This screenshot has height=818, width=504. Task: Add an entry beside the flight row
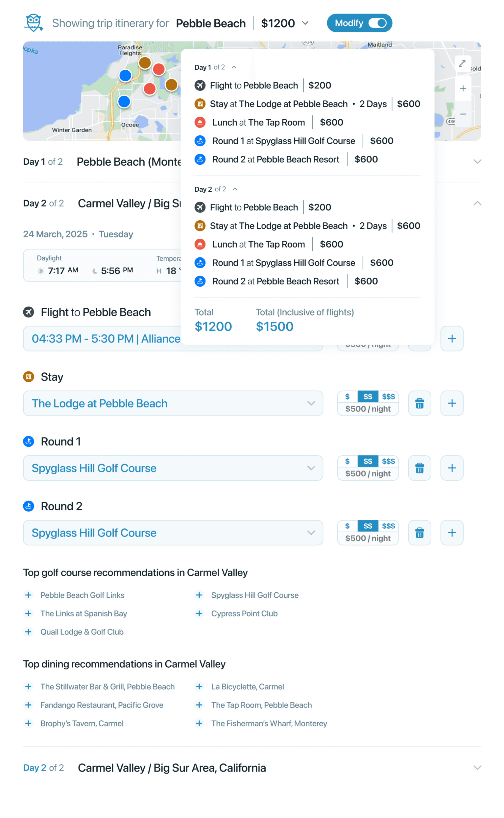click(x=452, y=339)
